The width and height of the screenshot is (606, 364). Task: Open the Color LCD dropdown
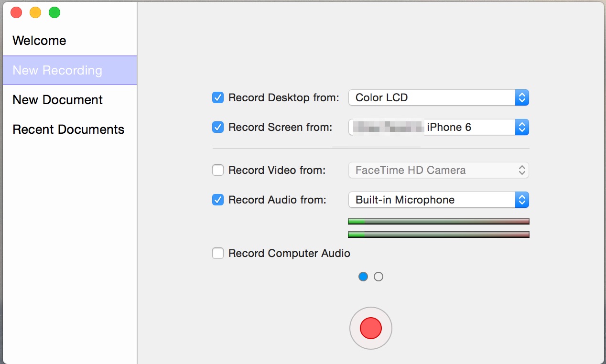438,98
